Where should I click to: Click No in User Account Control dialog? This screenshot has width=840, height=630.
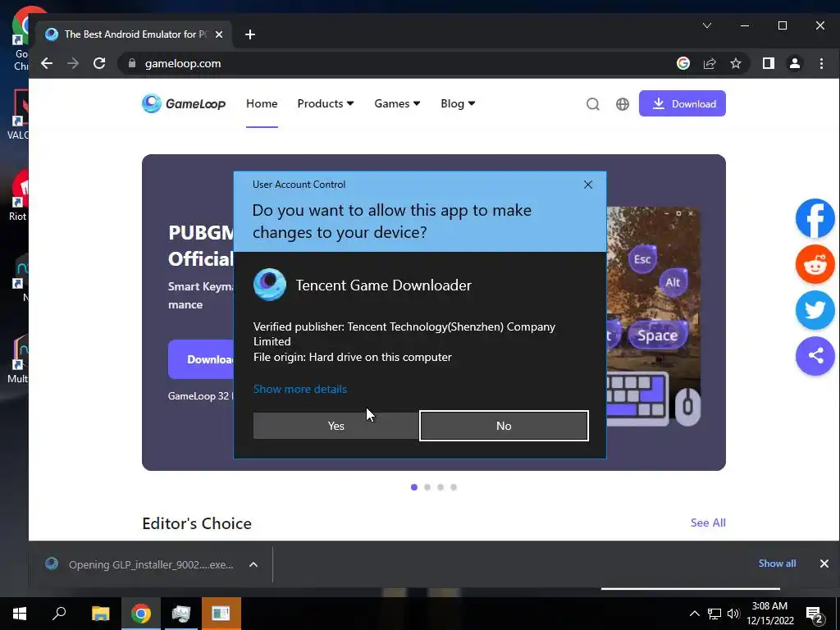(x=504, y=426)
